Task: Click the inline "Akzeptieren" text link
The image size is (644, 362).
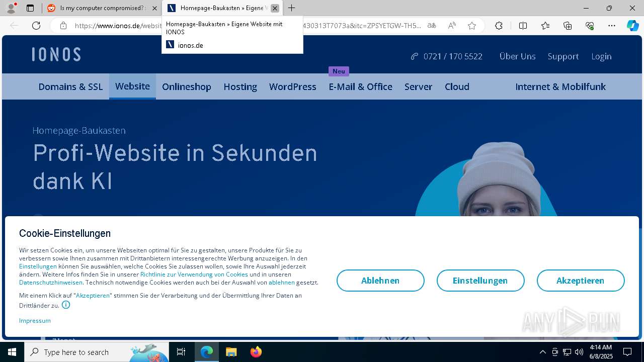Action: [93, 295]
